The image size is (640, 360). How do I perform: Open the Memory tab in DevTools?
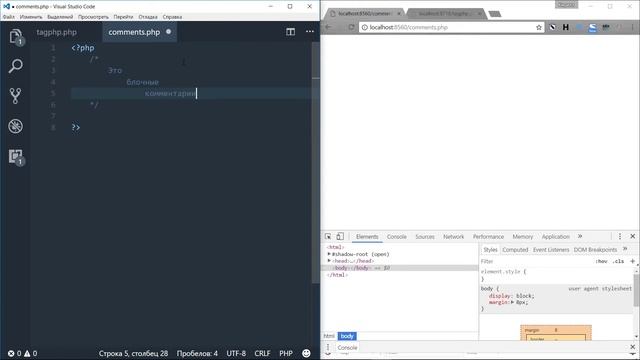point(522,237)
